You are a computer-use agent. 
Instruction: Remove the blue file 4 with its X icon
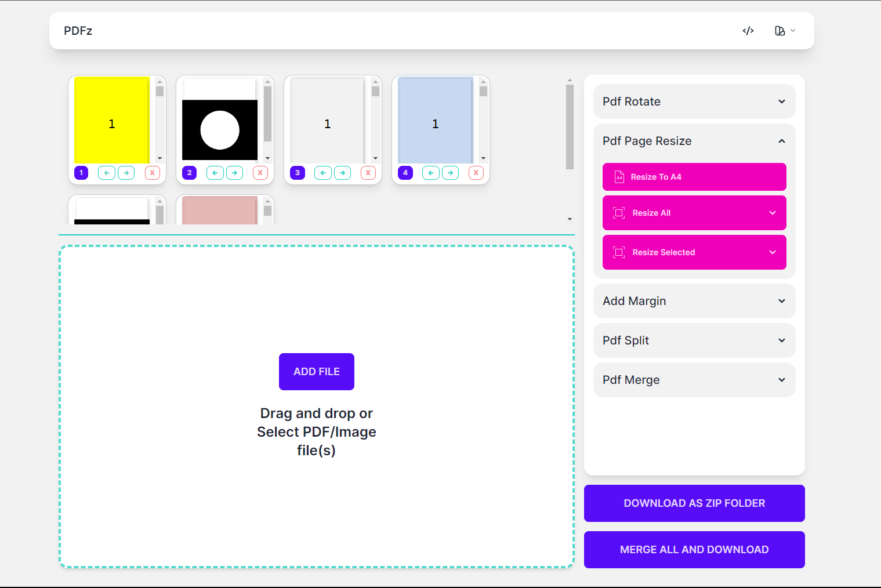point(476,172)
